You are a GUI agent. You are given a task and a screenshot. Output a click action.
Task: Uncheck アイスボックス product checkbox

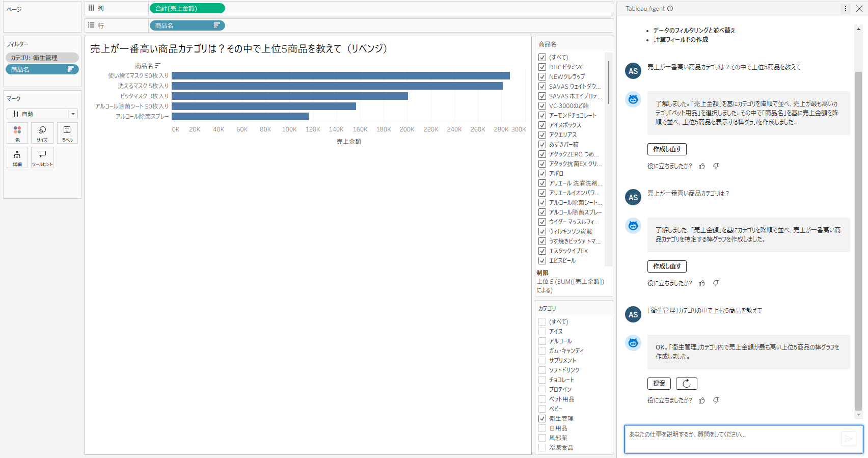tap(542, 125)
